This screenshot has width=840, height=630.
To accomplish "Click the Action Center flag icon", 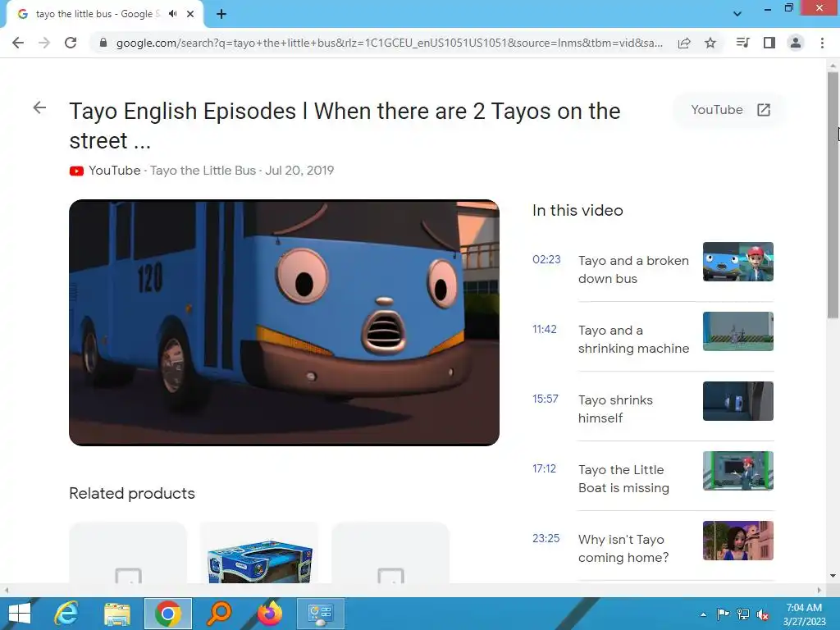I will tap(723, 614).
